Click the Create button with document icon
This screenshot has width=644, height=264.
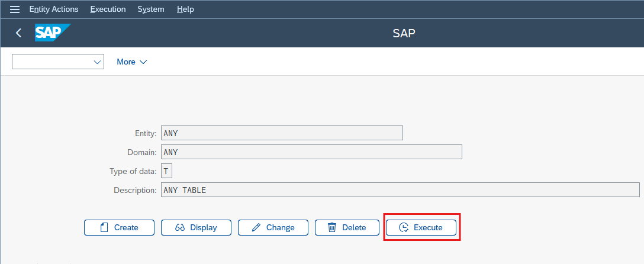[119, 227]
